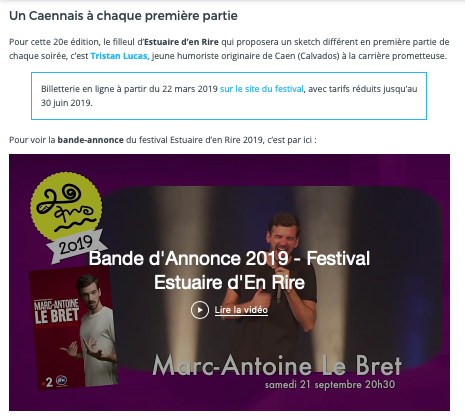Click the France 2 logo on poster
Image resolution: width=465 pixels, height=418 pixels.
(48, 382)
